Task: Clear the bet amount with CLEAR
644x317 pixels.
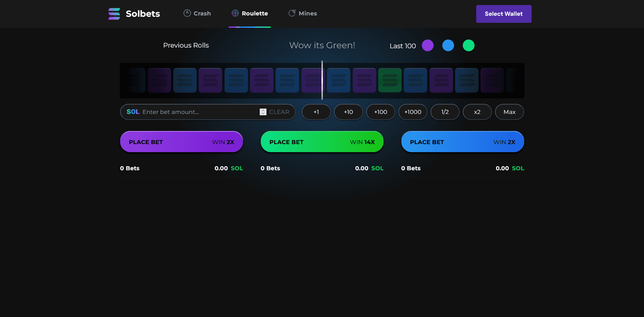Action: (x=279, y=112)
